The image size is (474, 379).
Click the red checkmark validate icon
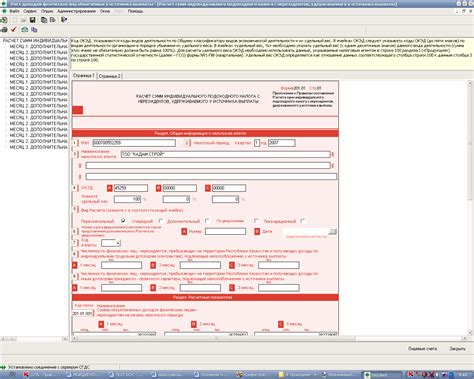pos(13,30)
